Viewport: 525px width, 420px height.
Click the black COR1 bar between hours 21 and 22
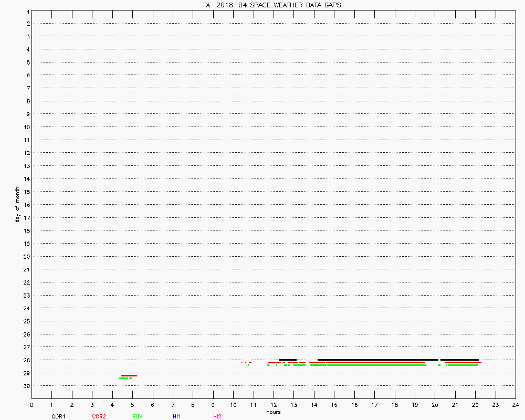tap(459, 360)
